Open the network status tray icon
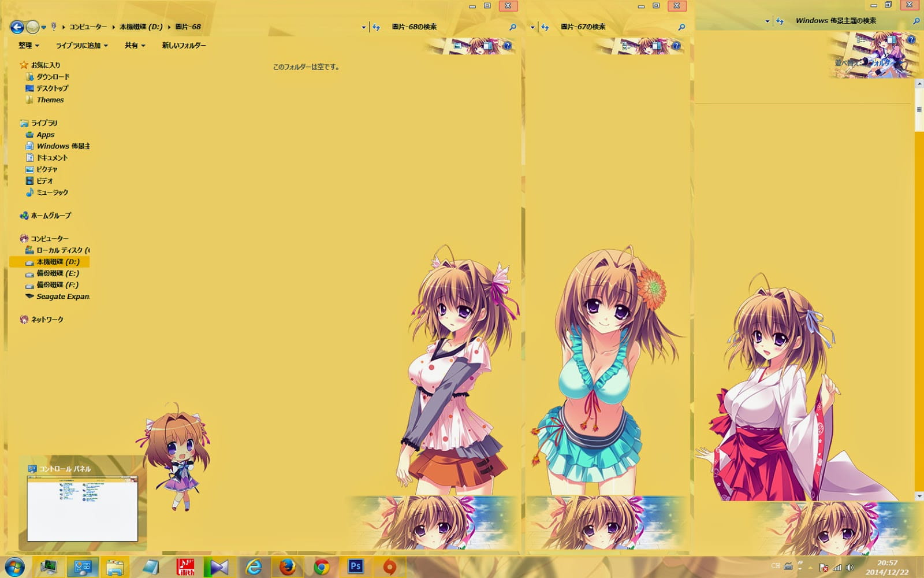Viewport: 924px width, 578px height. pyautogui.click(x=837, y=568)
